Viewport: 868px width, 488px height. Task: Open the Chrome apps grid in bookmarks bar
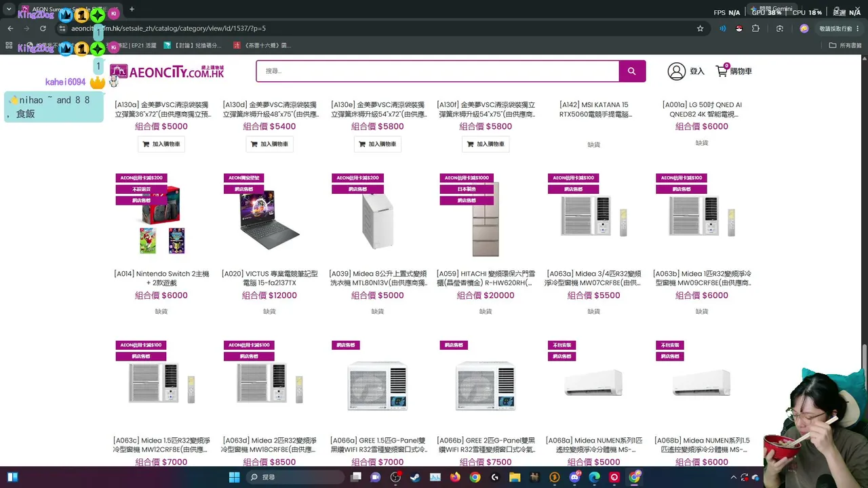pos(9,45)
